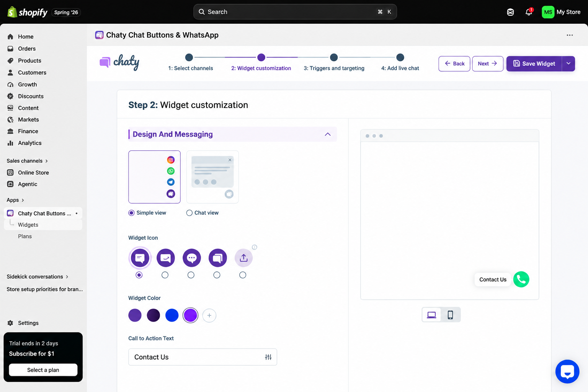Select the double-bubble widget icon
This screenshot has height=392, width=588.
[217, 258]
